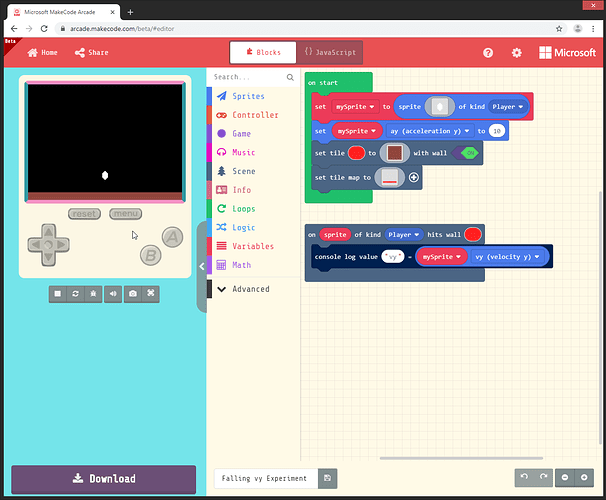Image resolution: width=606 pixels, height=500 pixels.
Task: Click the workspace horizontal scrollbar
Action: click(461, 458)
